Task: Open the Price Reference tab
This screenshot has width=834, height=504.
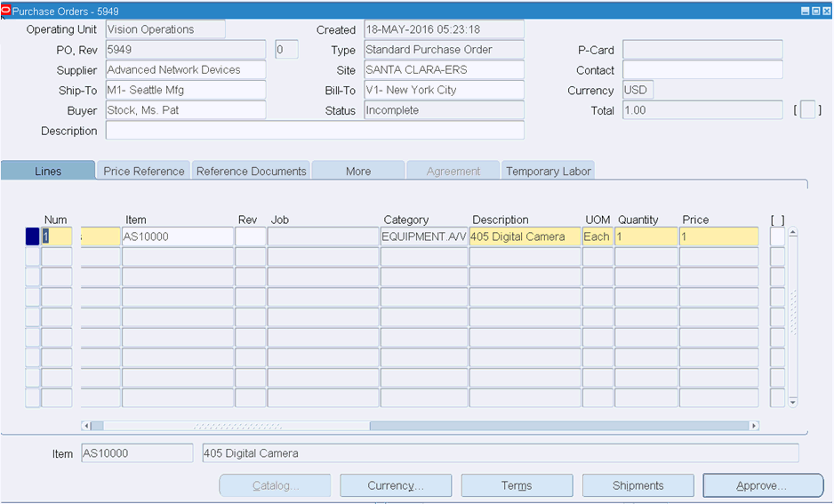Action: tap(144, 171)
